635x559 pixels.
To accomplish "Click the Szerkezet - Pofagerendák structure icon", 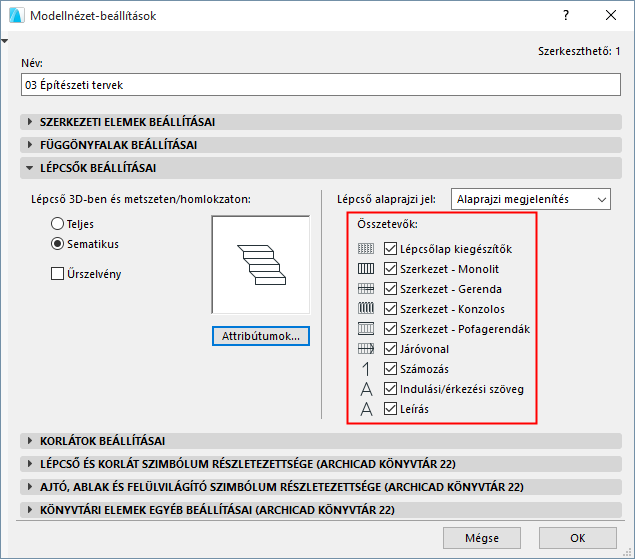I will pyautogui.click(x=366, y=329).
